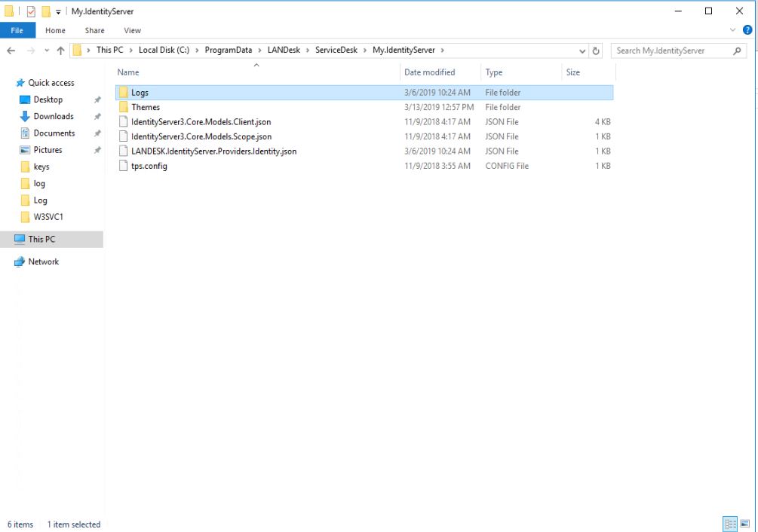Click the refresh icon in address bar
The image size is (758, 532).
[595, 50]
